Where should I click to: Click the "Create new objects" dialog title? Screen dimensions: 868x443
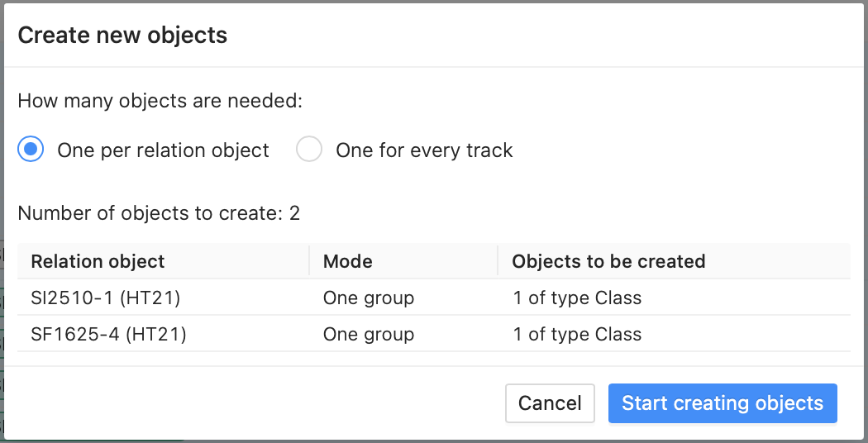(x=122, y=35)
